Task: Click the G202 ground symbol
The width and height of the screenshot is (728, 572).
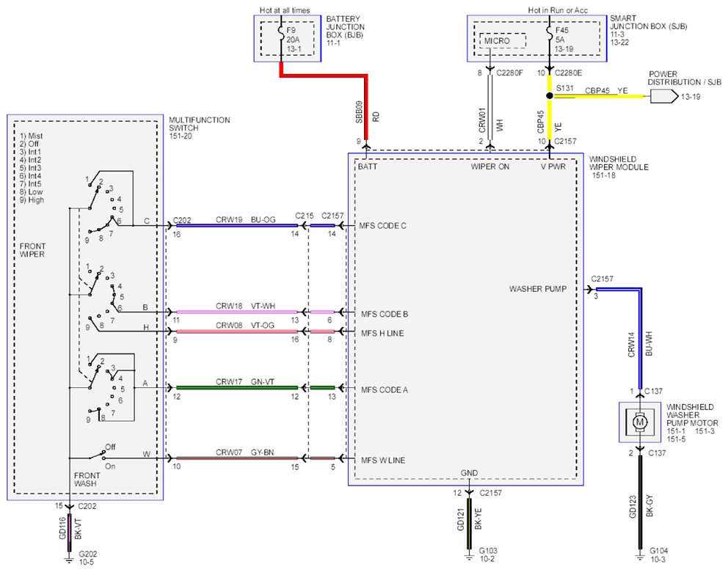Action: coord(69,560)
